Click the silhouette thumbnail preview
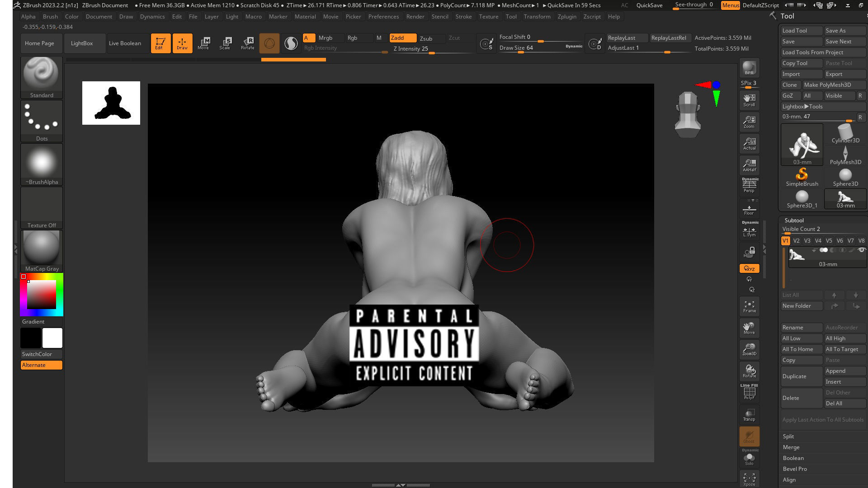The image size is (868, 488). [x=111, y=103]
